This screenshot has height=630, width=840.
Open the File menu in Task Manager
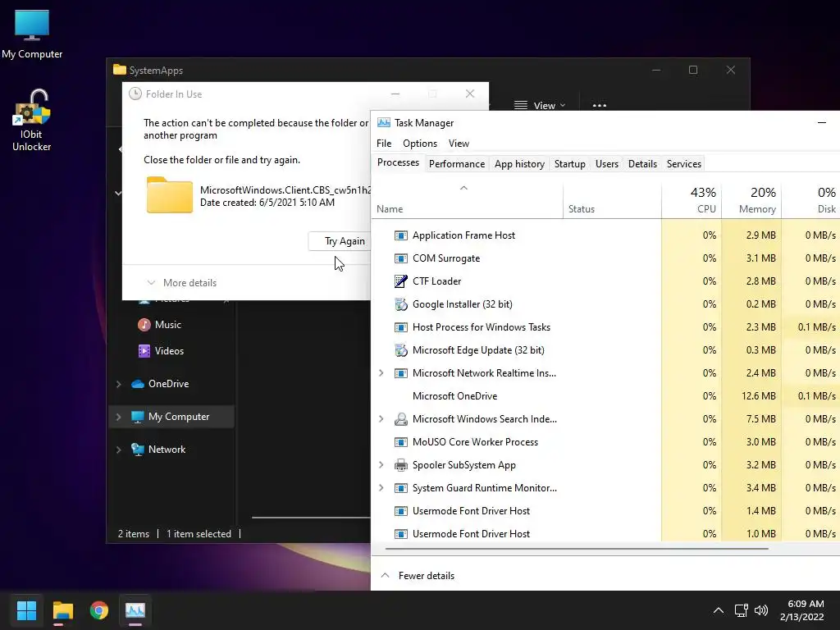[384, 144]
